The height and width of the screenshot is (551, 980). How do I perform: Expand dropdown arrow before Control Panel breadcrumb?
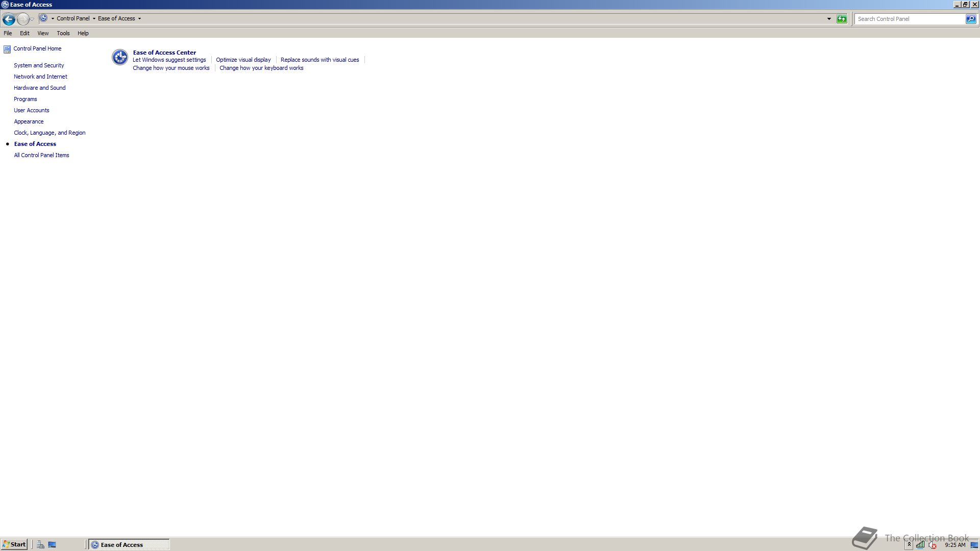point(53,18)
